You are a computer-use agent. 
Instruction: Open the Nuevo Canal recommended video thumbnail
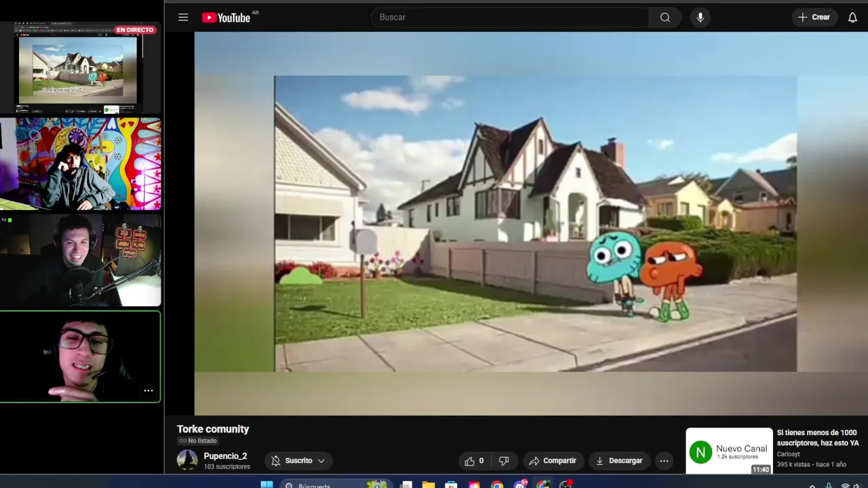(x=729, y=451)
